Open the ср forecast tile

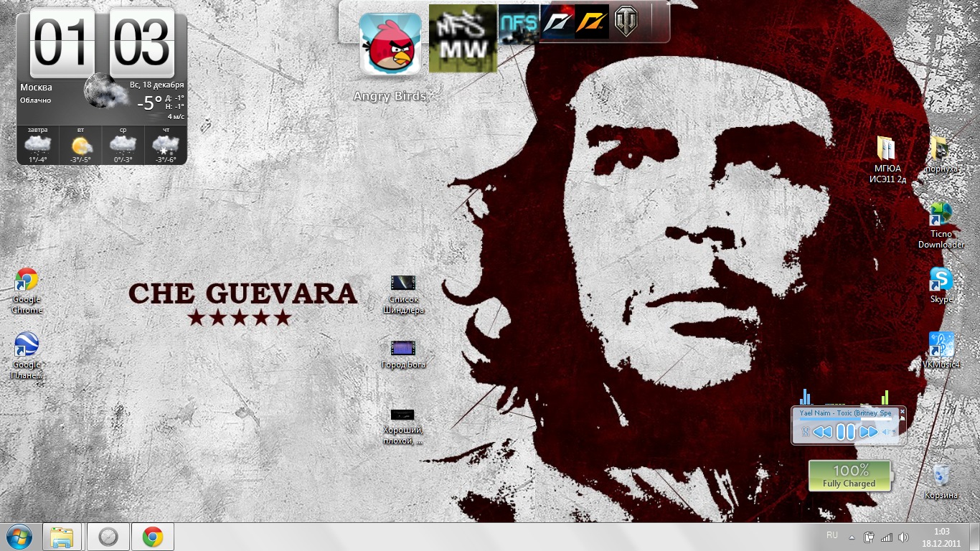click(123, 144)
